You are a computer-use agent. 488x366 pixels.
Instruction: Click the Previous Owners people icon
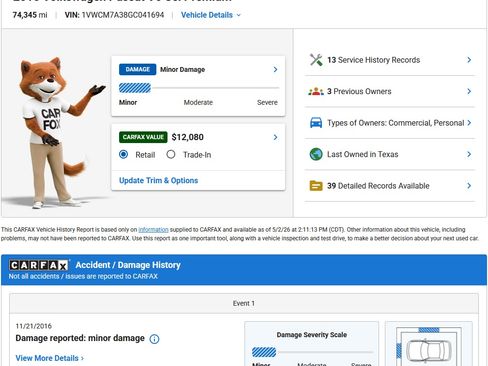tap(316, 91)
